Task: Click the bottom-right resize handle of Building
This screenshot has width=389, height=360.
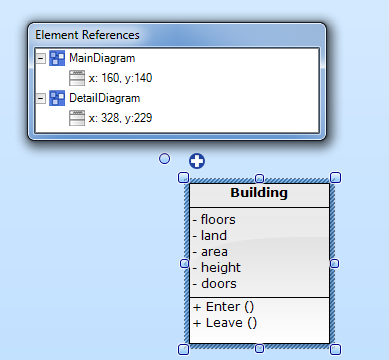Action: (335, 350)
